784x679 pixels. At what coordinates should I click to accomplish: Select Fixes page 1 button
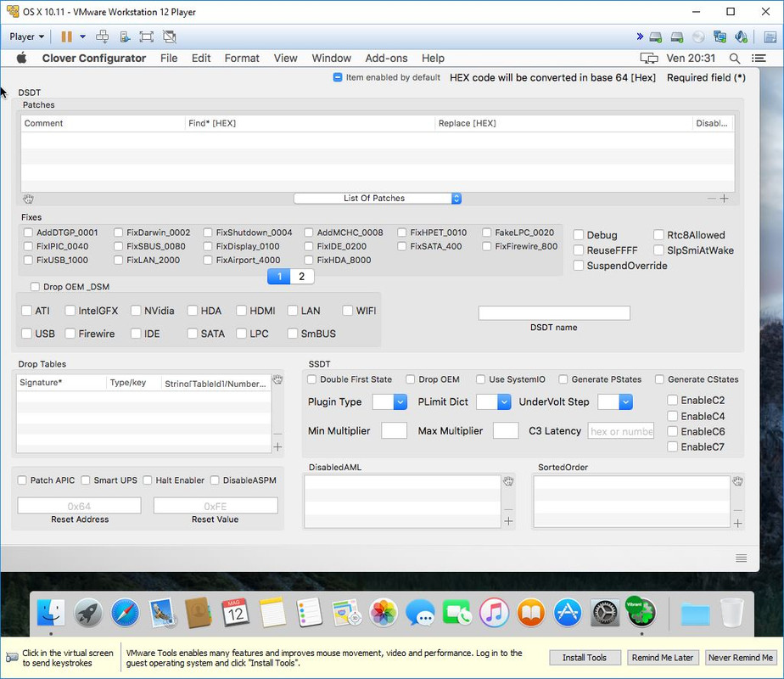pyautogui.click(x=279, y=277)
